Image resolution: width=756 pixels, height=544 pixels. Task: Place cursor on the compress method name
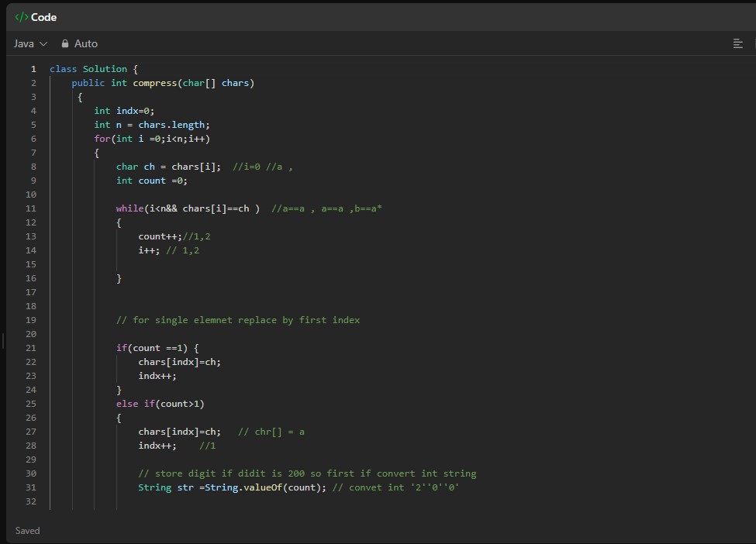154,83
